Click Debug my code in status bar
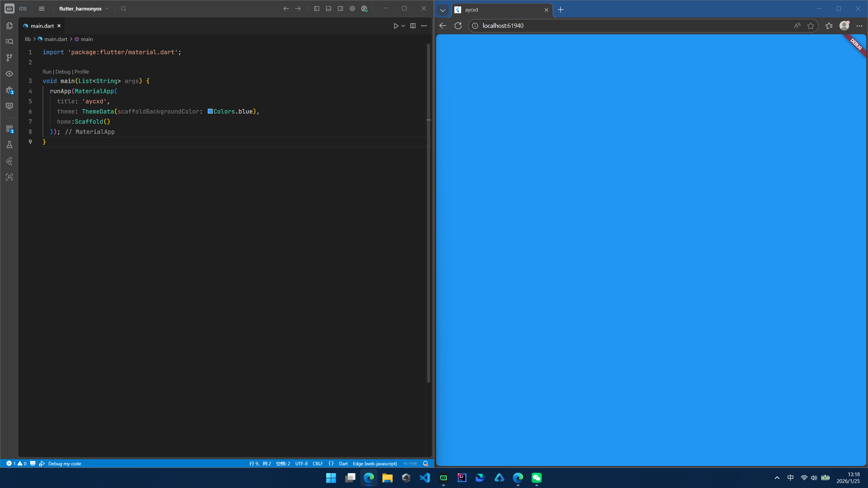Screen dimensions: 868x488 point(64,464)
